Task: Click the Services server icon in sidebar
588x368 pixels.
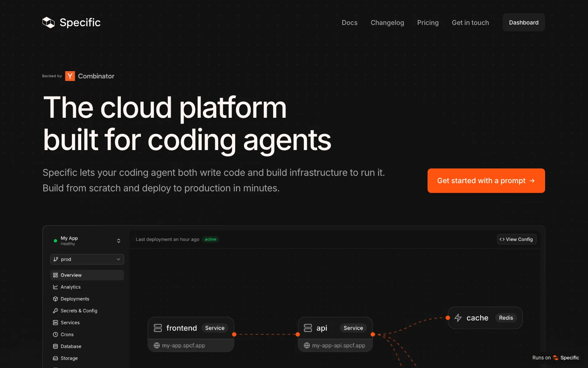Action: click(x=56, y=323)
